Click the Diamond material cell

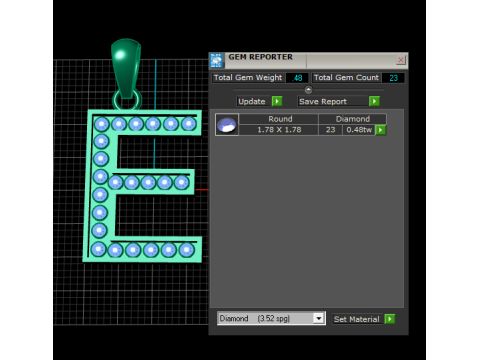[x=353, y=119]
